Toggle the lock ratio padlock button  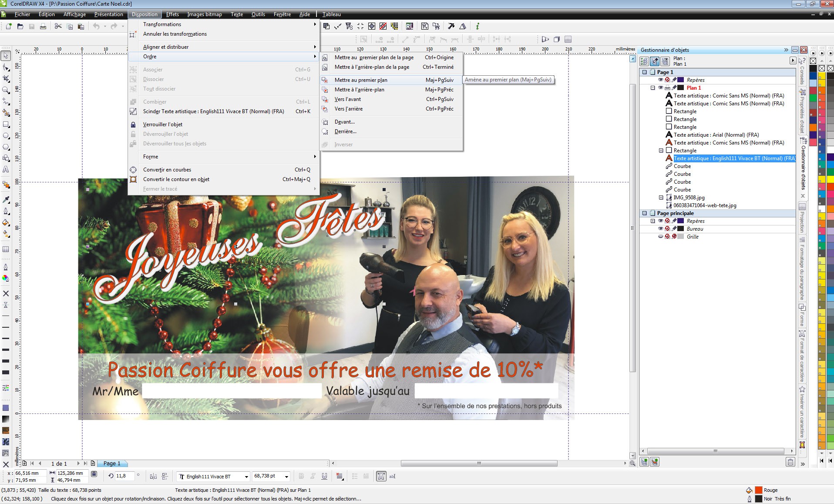(x=94, y=474)
